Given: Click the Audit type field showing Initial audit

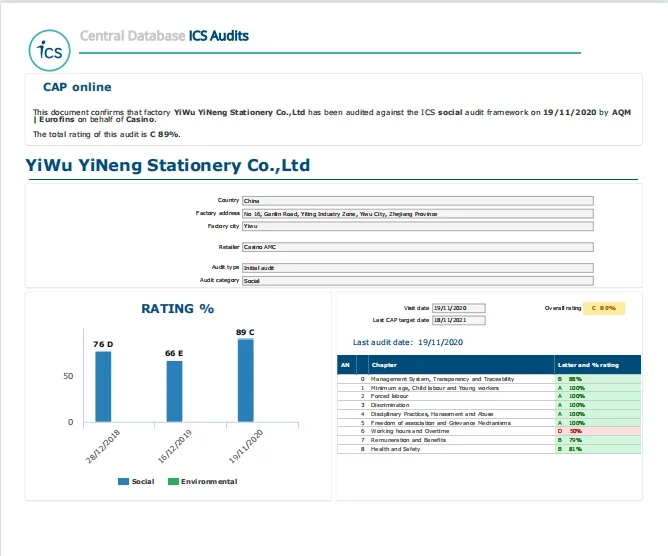Looking at the screenshot, I should [418, 268].
